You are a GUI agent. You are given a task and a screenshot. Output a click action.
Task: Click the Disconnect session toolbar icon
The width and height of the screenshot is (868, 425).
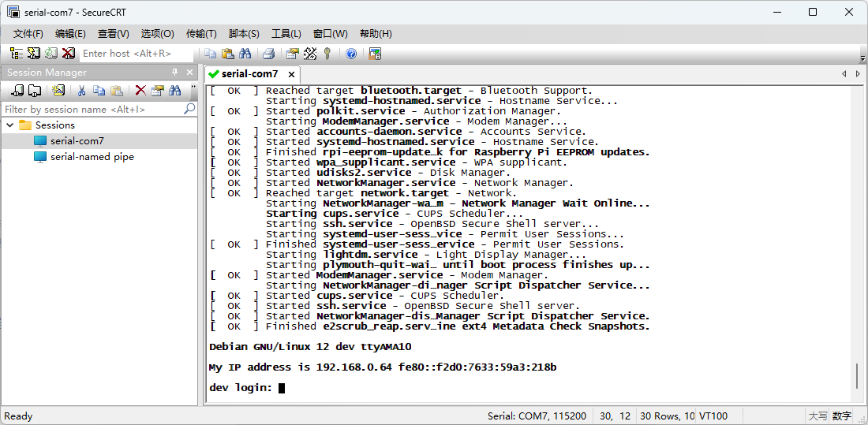pyautogui.click(x=69, y=54)
